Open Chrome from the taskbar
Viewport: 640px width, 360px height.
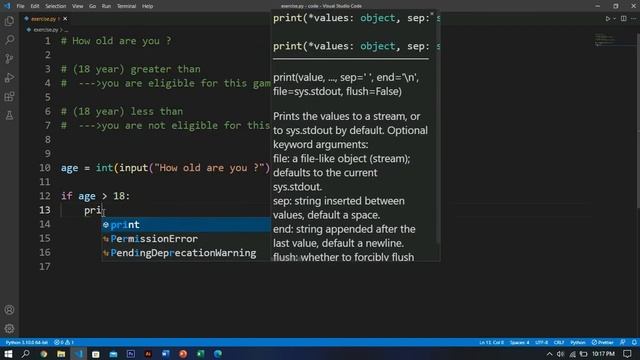(x=43, y=354)
